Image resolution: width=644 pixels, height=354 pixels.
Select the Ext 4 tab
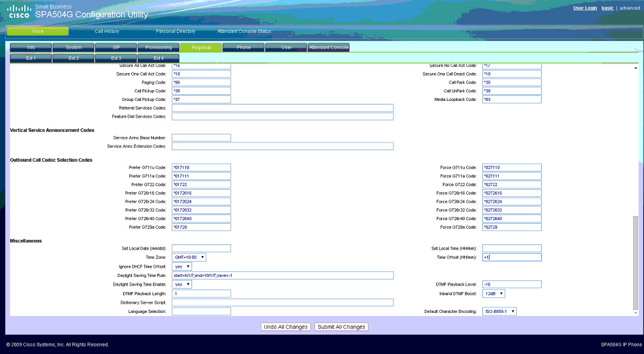point(159,58)
